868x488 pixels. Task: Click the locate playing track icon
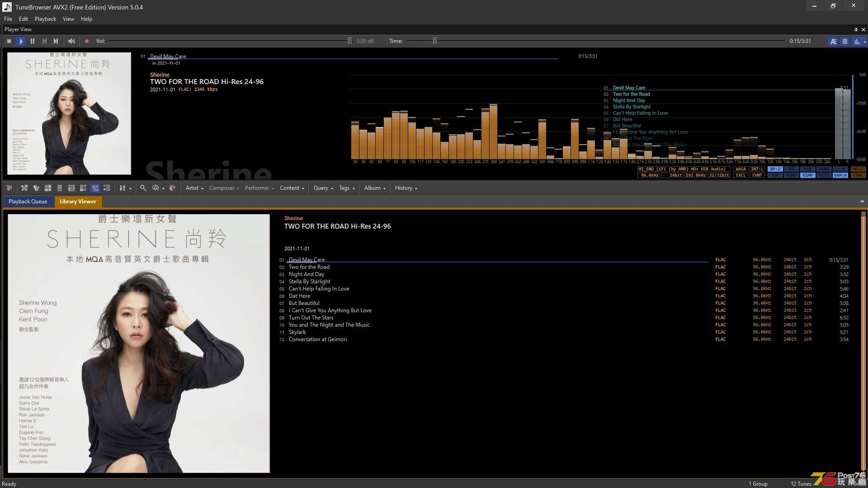pos(172,188)
